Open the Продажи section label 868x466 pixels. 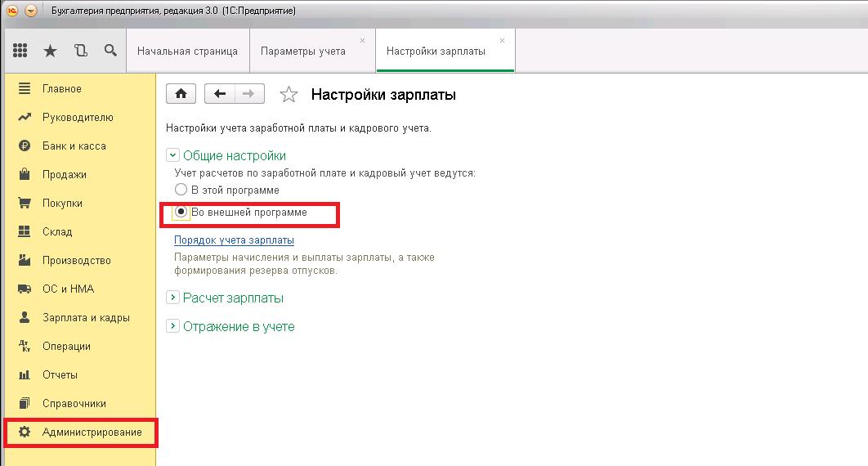(x=65, y=175)
